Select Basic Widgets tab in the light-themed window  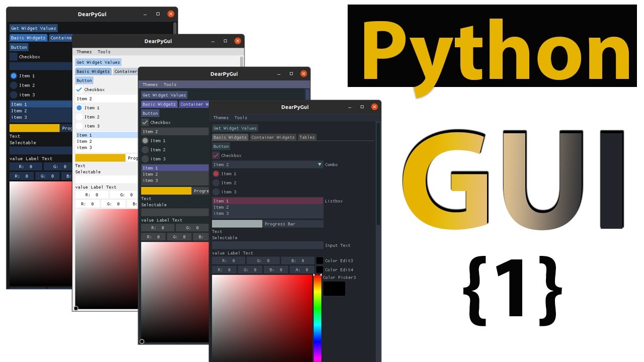point(93,71)
